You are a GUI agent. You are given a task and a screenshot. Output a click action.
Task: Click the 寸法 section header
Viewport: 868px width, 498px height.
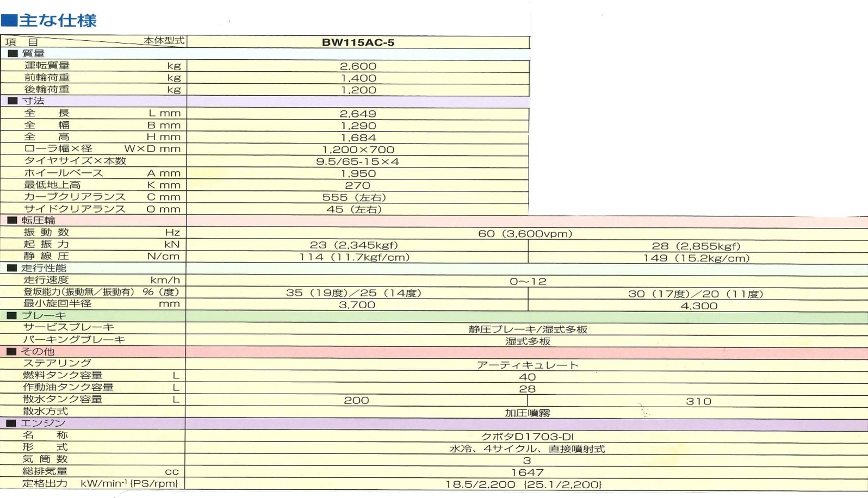pos(33,101)
